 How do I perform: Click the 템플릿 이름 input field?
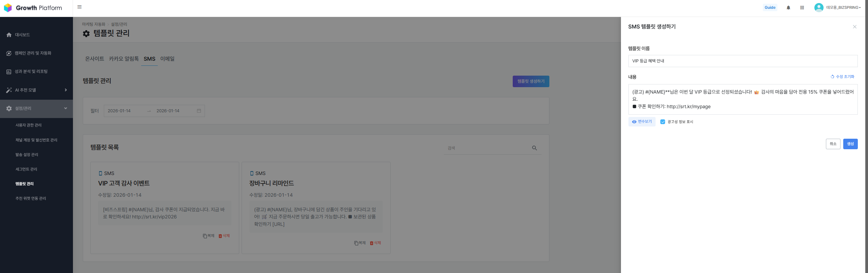pyautogui.click(x=742, y=61)
